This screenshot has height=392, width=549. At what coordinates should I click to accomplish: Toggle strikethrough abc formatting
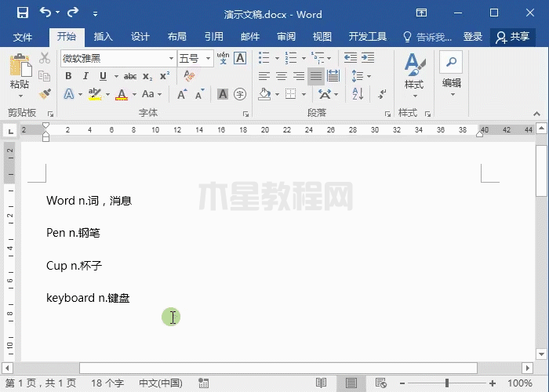tap(130, 76)
